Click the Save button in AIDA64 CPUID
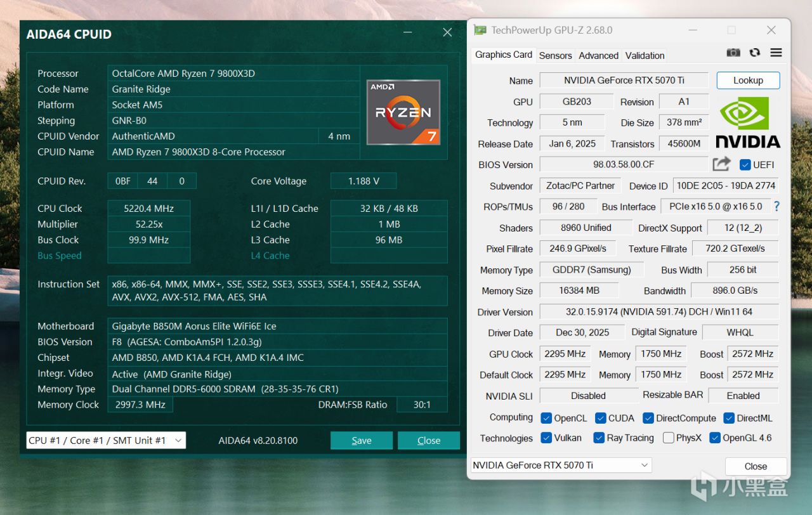 362,440
